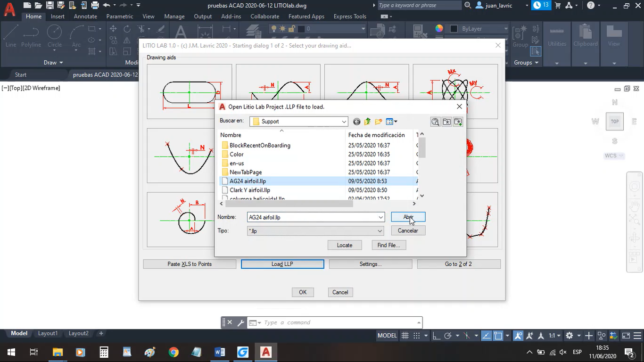Toggle Object Snap in status bar
This screenshot has height=362, width=644.
click(498, 336)
